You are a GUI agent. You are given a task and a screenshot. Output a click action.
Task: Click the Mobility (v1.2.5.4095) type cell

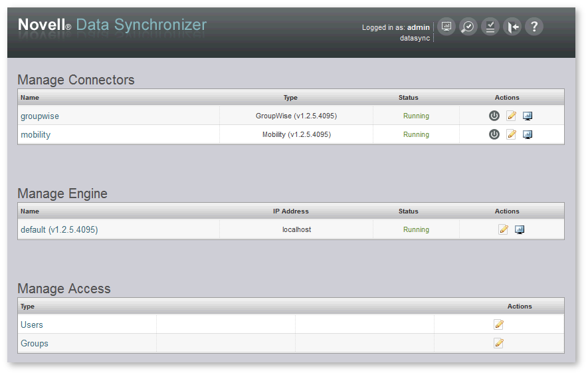(x=296, y=134)
